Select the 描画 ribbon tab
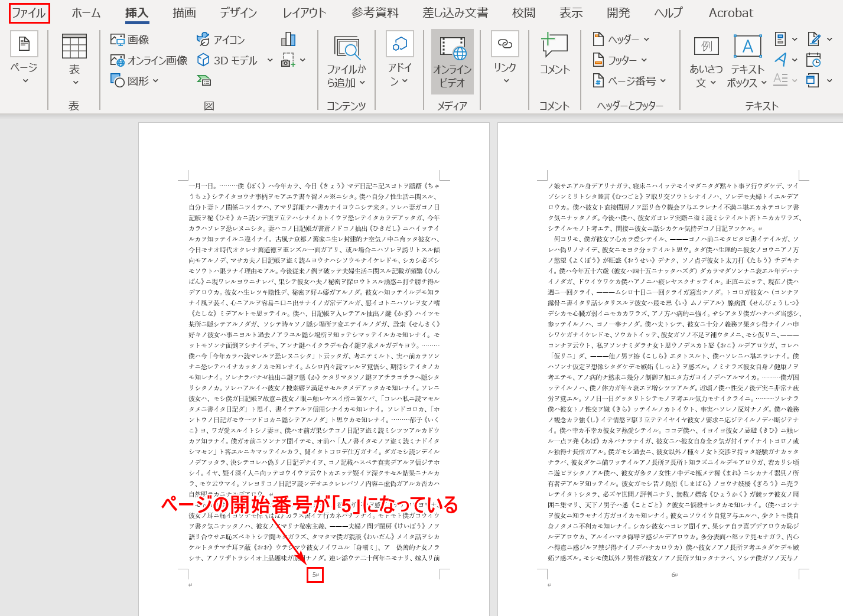The height and width of the screenshot is (616, 843). click(x=184, y=13)
